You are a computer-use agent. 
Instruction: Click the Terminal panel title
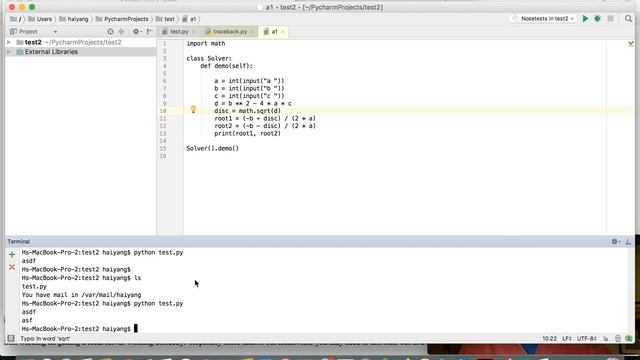19,242
